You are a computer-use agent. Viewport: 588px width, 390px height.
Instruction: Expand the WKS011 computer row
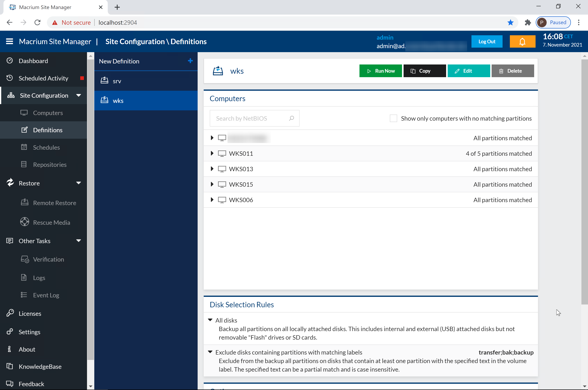[212, 153]
